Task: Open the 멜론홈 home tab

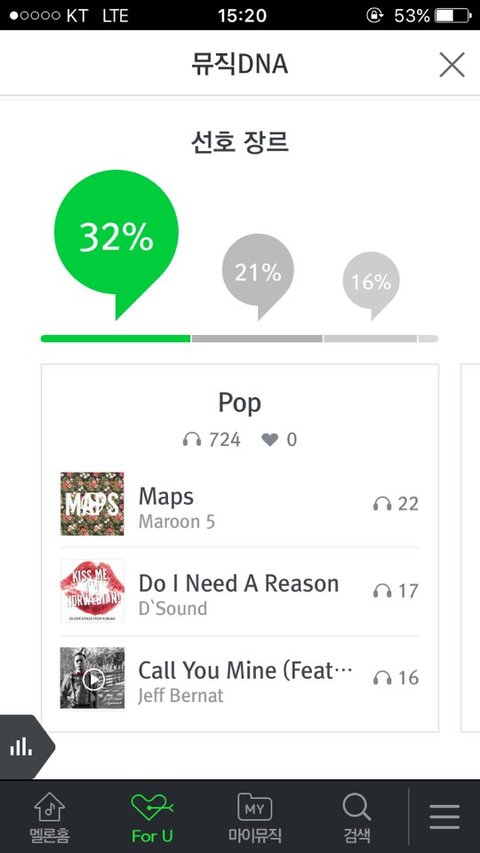Action: 50,817
